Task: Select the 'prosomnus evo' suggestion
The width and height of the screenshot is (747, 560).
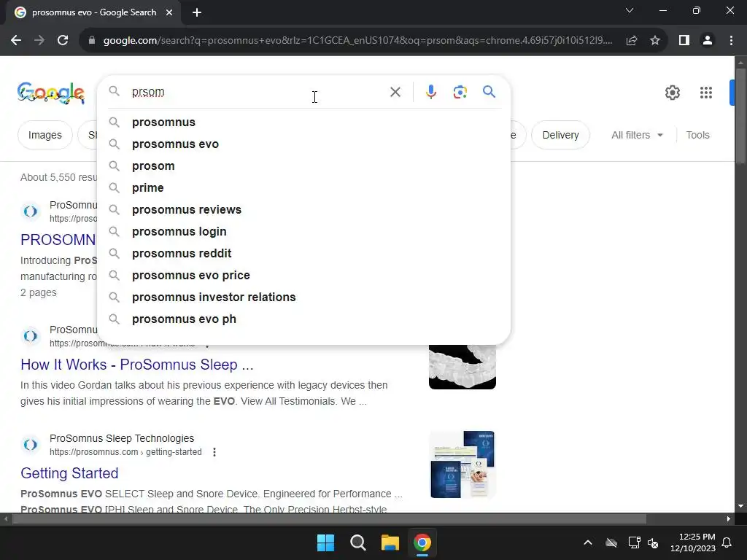Action: (x=304, y=144)
